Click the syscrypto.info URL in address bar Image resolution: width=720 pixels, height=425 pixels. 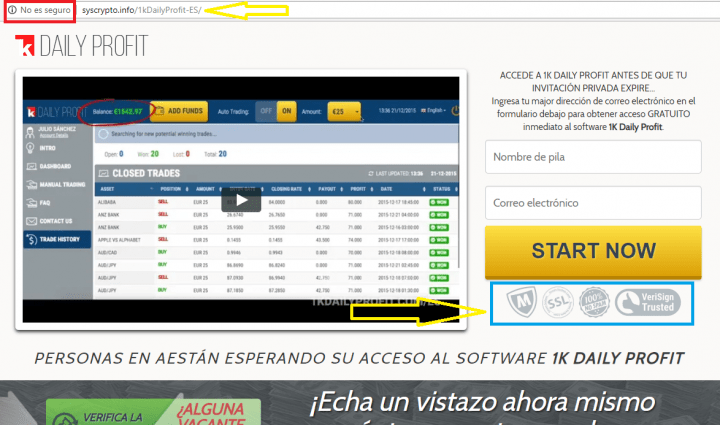[154, 9]
